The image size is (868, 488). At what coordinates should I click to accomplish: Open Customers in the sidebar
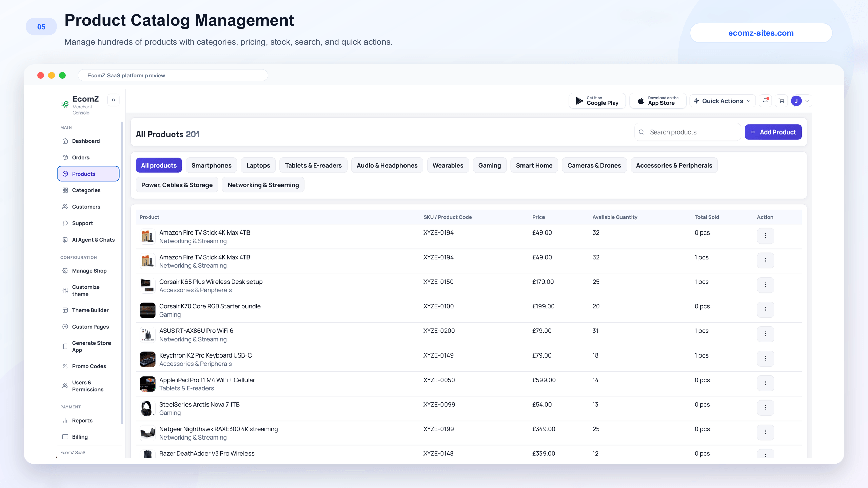(88, 207)
